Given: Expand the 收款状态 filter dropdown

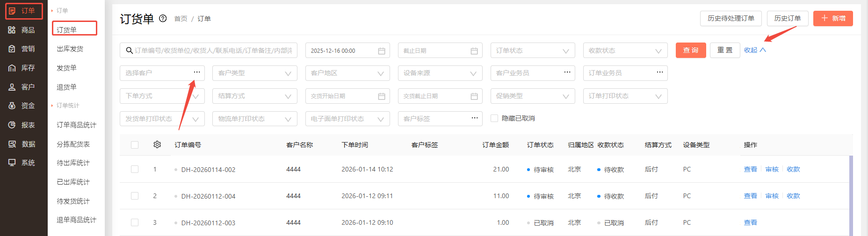Looking at the screenshot, I should tap(625, 50).
